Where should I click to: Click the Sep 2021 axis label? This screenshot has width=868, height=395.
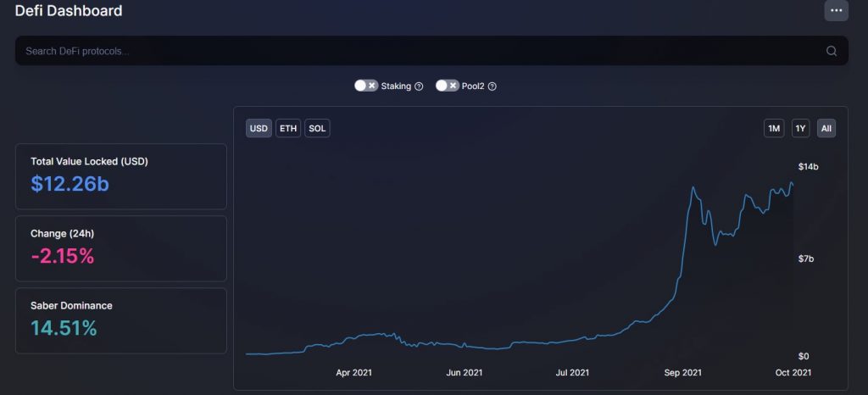(682, 372)
